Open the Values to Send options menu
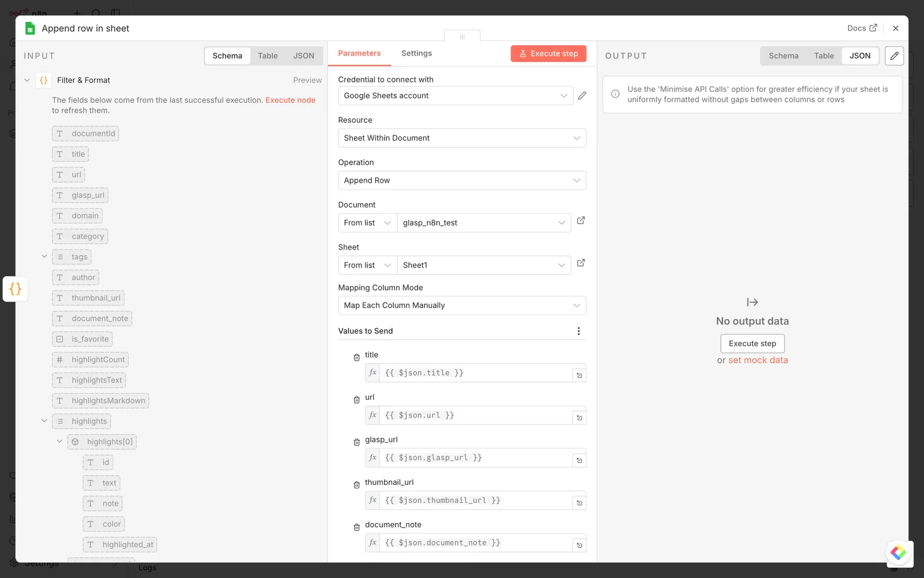The image size is (924, 578). tap(579, 331)
